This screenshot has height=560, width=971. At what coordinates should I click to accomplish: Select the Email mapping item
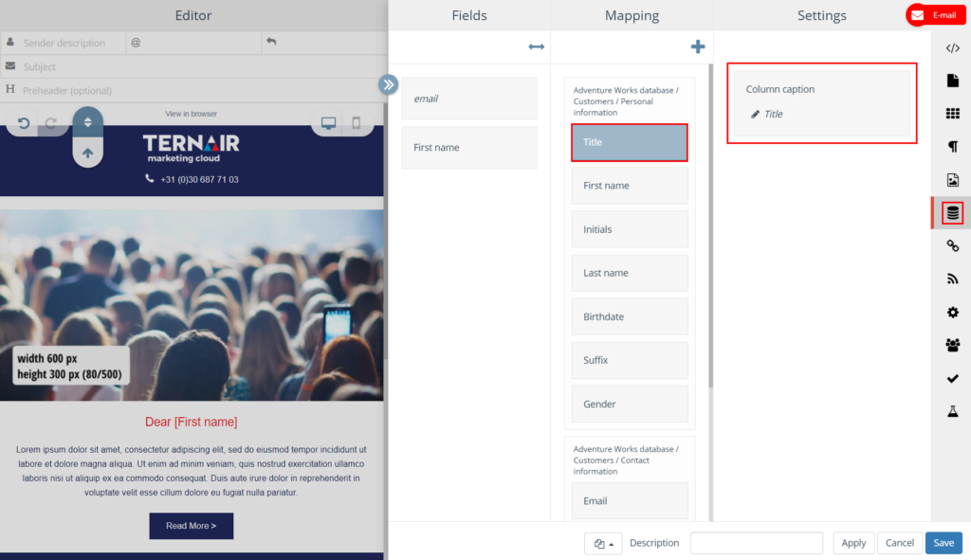[x=630, y=501]
